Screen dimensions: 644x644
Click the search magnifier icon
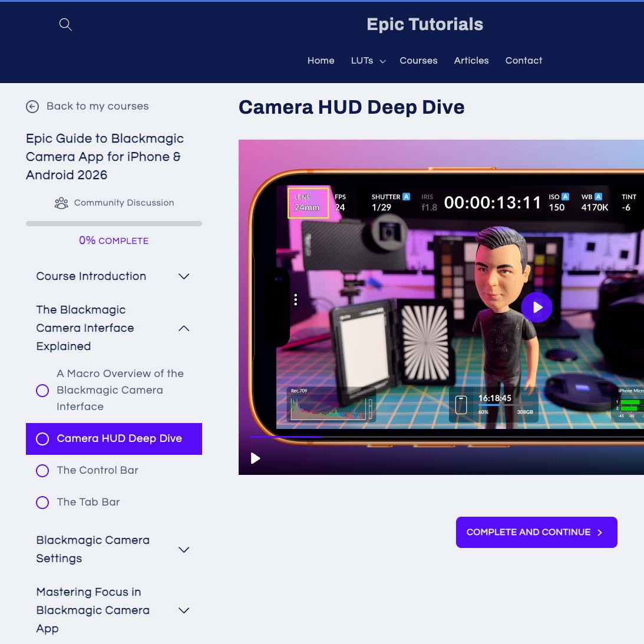[65, 24]
